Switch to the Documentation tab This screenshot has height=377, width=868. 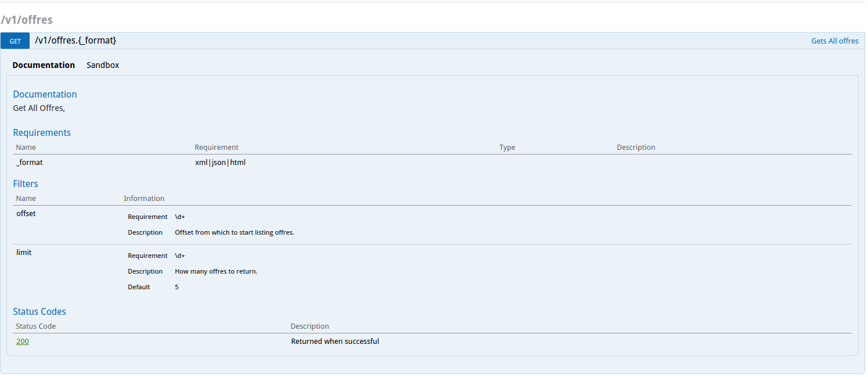tap(44, 65)
